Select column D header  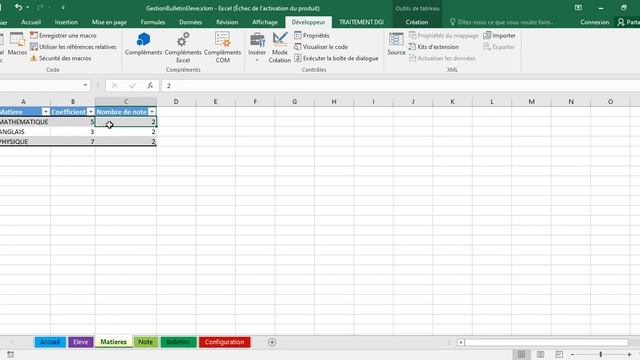coord(176,101)
